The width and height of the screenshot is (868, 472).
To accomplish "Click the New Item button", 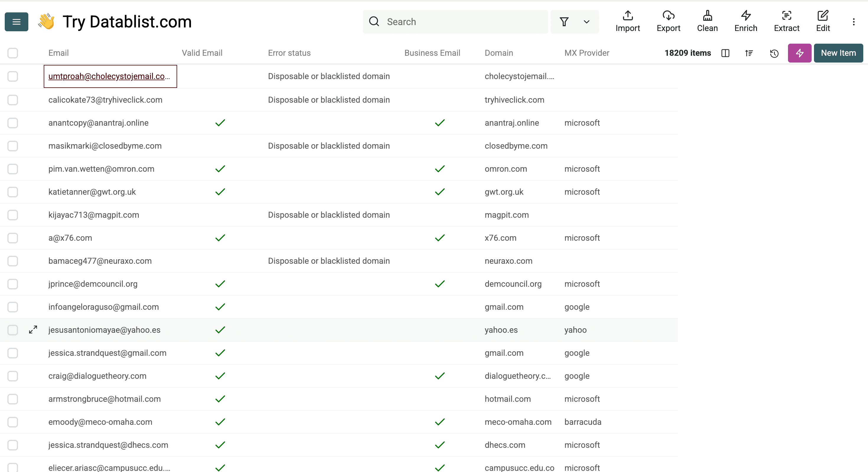I will 838,53.
